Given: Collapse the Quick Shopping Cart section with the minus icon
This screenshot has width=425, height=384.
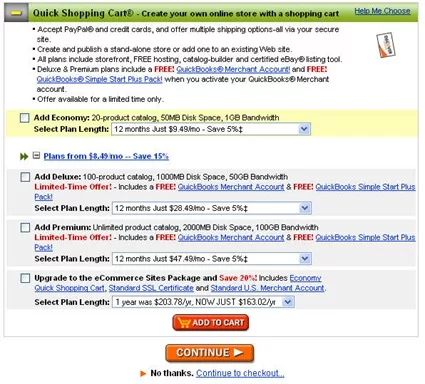Looking at the screenshot, I should (16, 13).
